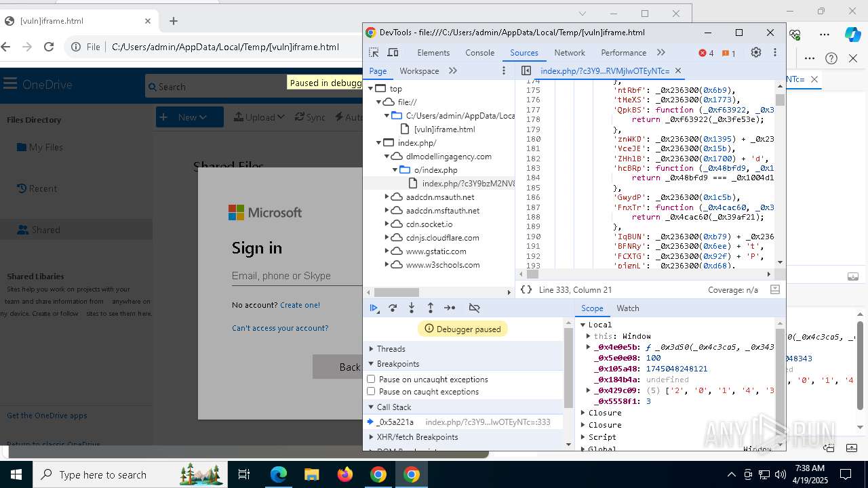Screen dimensions: 868x488
Task: Click error count badge showing 4
Action: click(x=707, y=53)
